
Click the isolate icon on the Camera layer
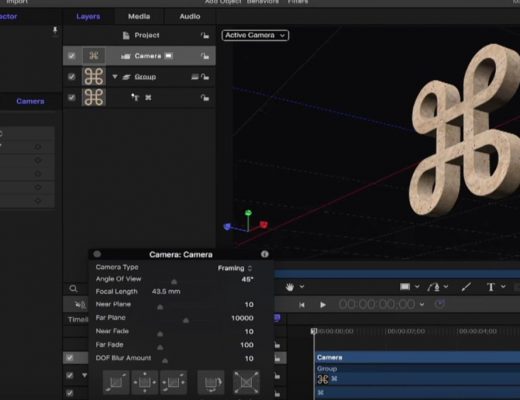(x=169, y=56)
